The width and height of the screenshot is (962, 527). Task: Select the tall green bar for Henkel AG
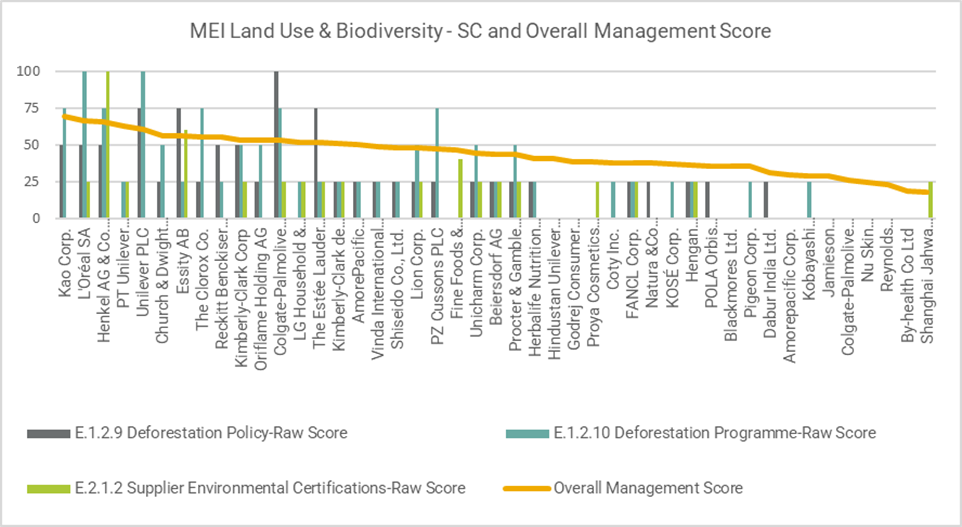click(108, 144)
